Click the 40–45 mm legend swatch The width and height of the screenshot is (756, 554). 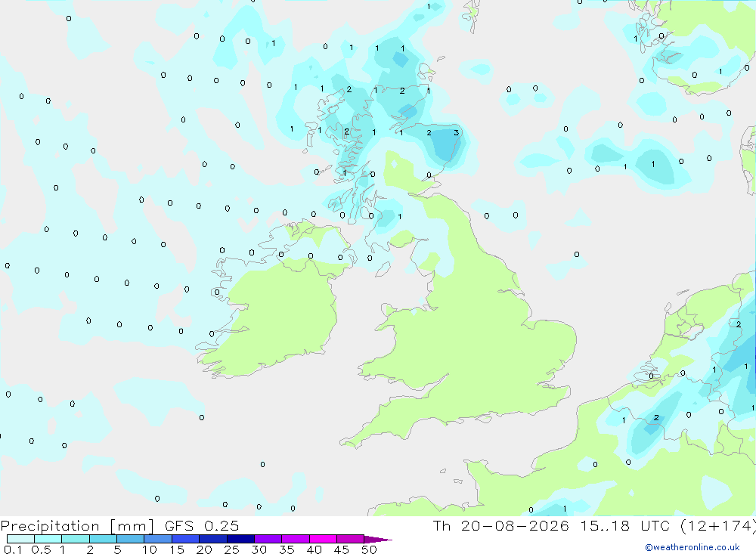point(323,539)
